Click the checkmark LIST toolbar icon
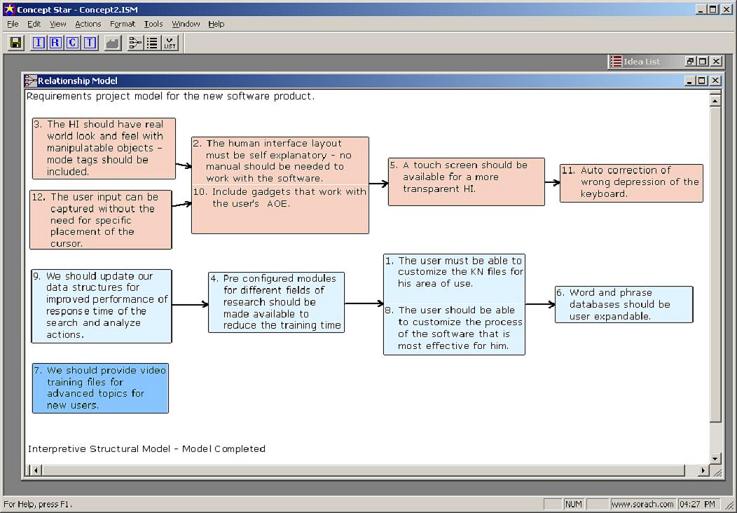This screenshot has height=513, width=737. click(x=170, y=43)
